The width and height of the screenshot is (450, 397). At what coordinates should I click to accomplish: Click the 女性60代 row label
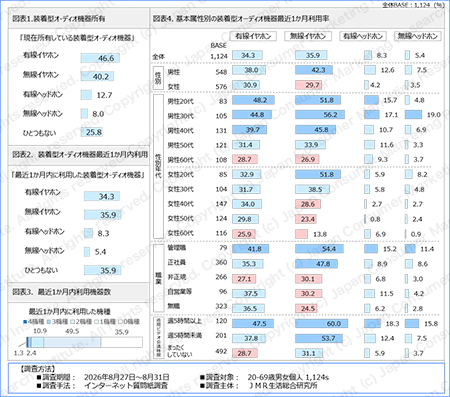pos(180,233)
